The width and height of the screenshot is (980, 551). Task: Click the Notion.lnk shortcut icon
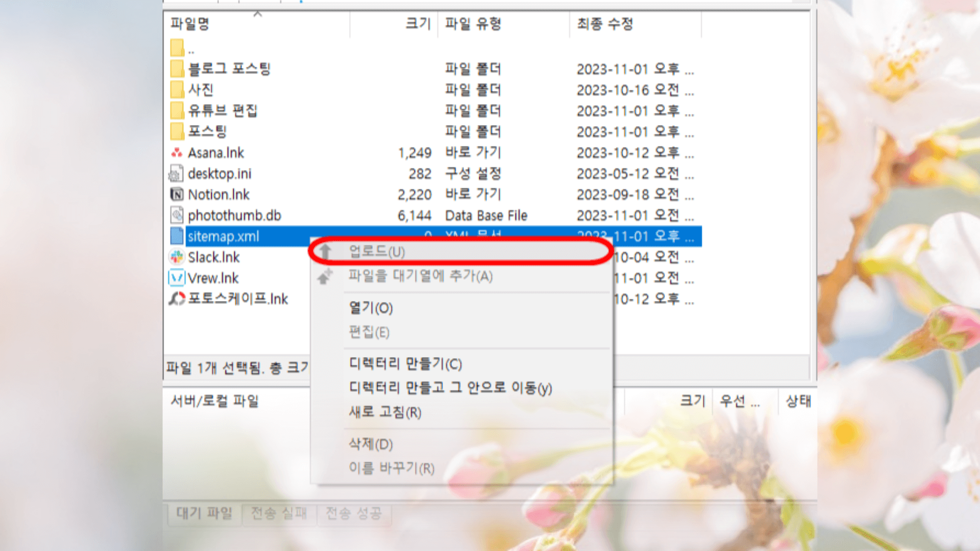177,194
